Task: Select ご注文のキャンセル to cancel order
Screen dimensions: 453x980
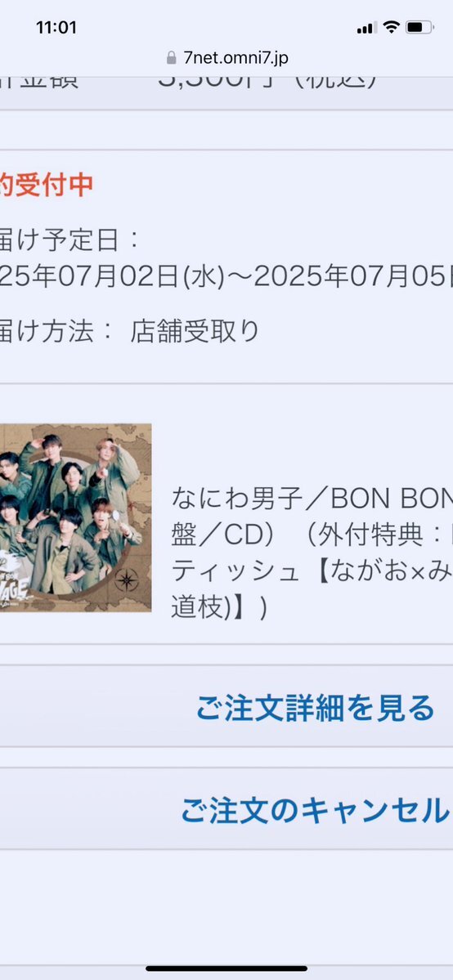Action: (226, 809)
